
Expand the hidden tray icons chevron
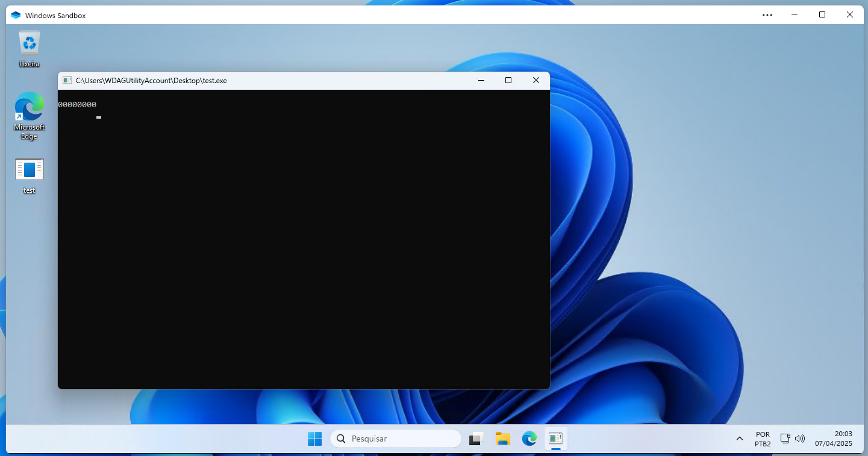pos(740,439)
